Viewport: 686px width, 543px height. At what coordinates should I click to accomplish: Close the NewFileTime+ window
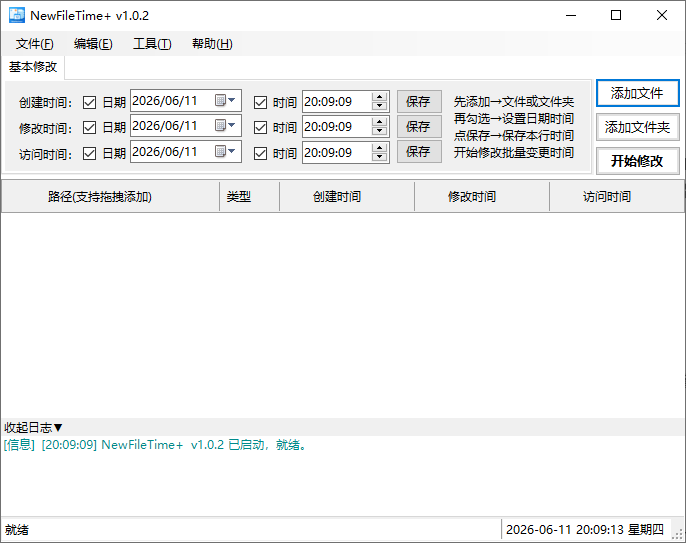pyautogui.click(x=662, y=15)
